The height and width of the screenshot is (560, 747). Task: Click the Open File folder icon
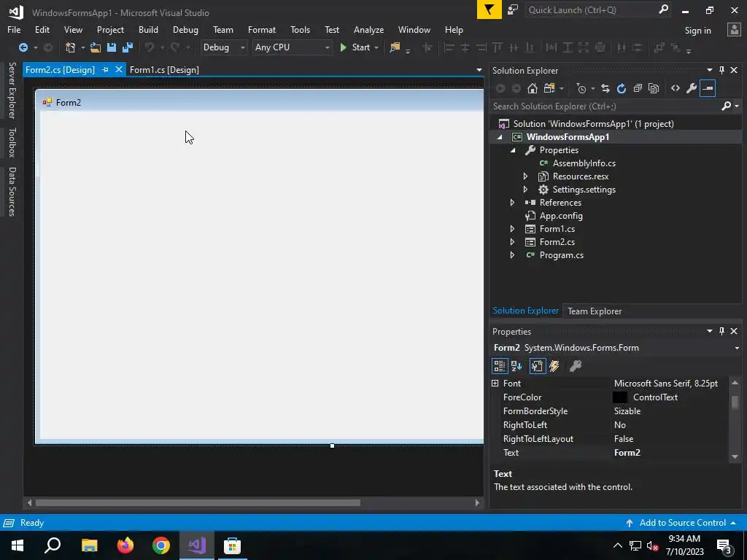96,47
